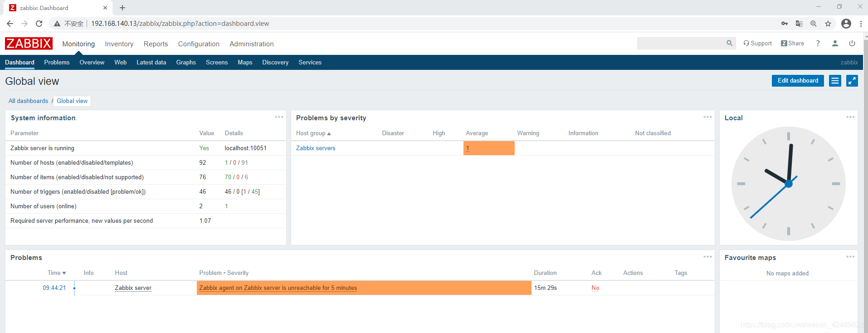The height and width of the screenshot is (333, 868).
Task: Sort by Host group column
Action: click(x=313, y=133)
